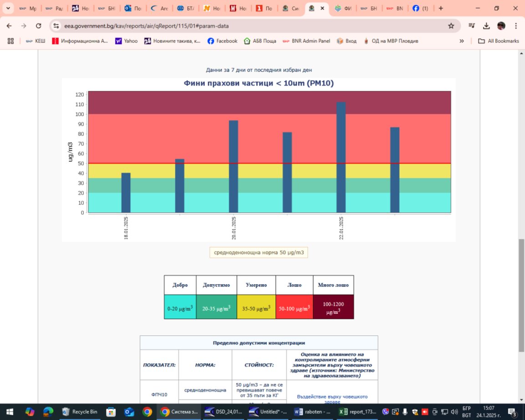Image resolution: width=525 pixels, height=420 pixels.
Task: Open the new tab plus button
Action: coord(441,8)
